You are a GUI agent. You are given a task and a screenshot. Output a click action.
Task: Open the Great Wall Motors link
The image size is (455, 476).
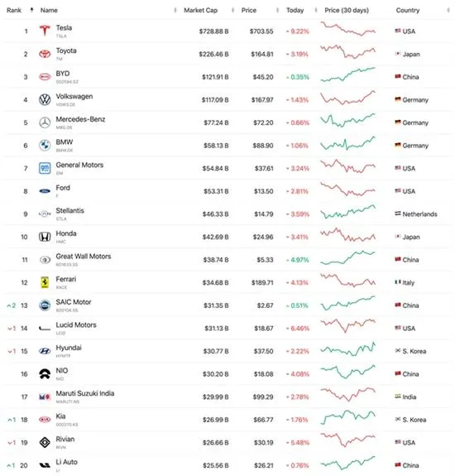[84, 257]
